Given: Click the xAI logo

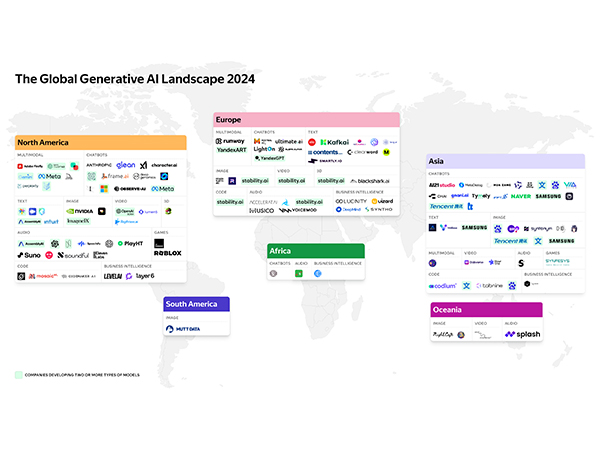Looking at the screenshot, I should click(x=143, y=165).
